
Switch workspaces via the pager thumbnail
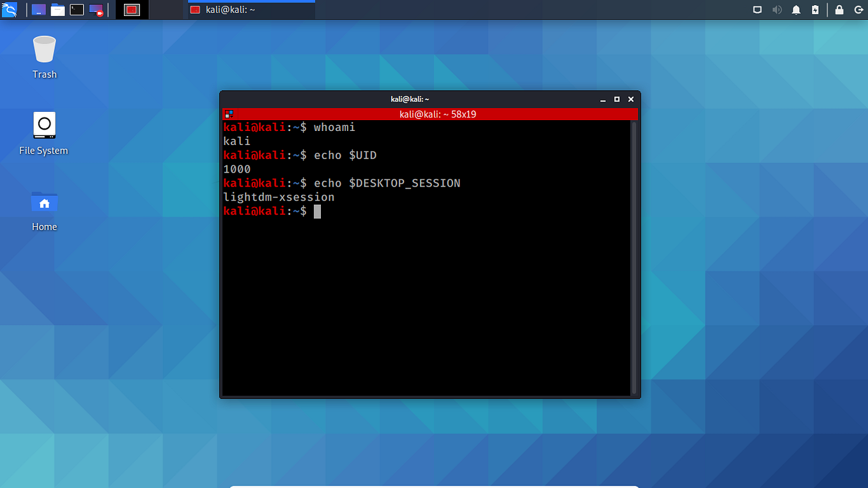[132, 10]
